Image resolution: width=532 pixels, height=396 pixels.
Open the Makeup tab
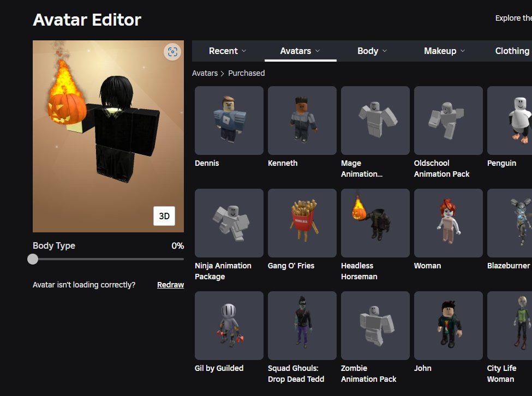click(x=445, y=51)
